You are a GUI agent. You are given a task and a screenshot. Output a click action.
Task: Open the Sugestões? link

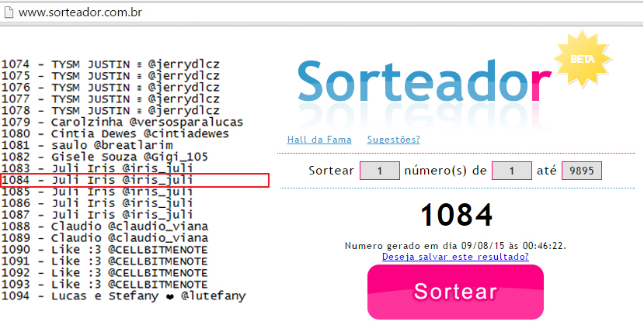(393, 140)
